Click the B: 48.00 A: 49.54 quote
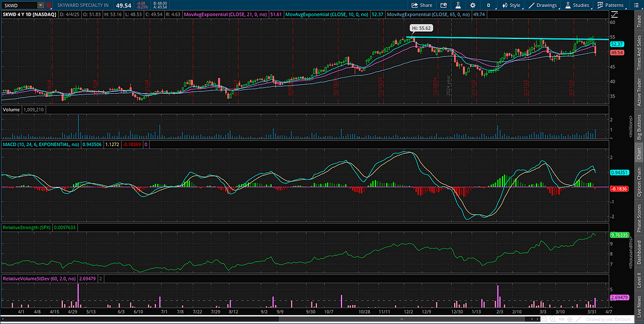644x324 pixels. coord(160,5)
